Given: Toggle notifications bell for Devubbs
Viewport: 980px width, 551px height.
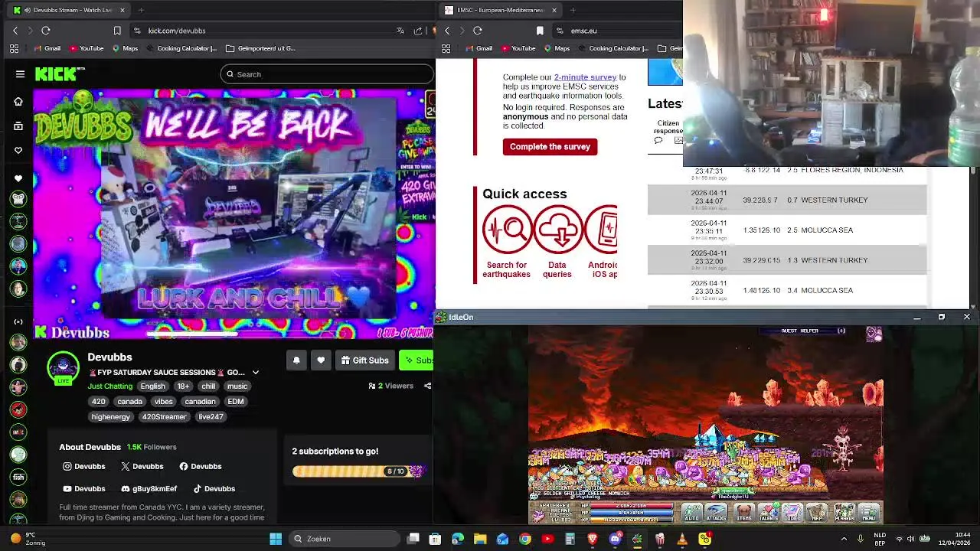Looking at the screenshot, I should click(x=296, y=360).
